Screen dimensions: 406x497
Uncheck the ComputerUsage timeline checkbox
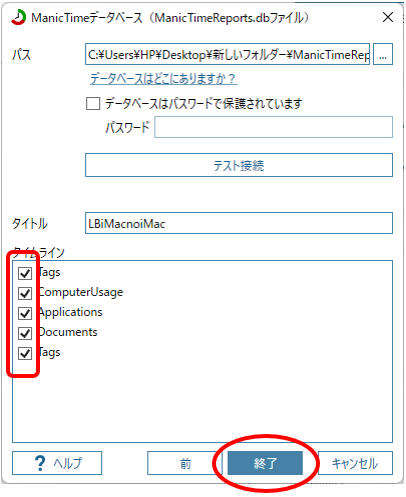(x=25, y=293)
